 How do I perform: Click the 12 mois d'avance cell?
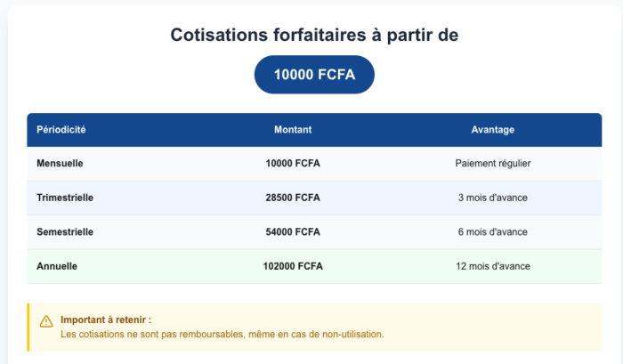[x=492, y=266]
